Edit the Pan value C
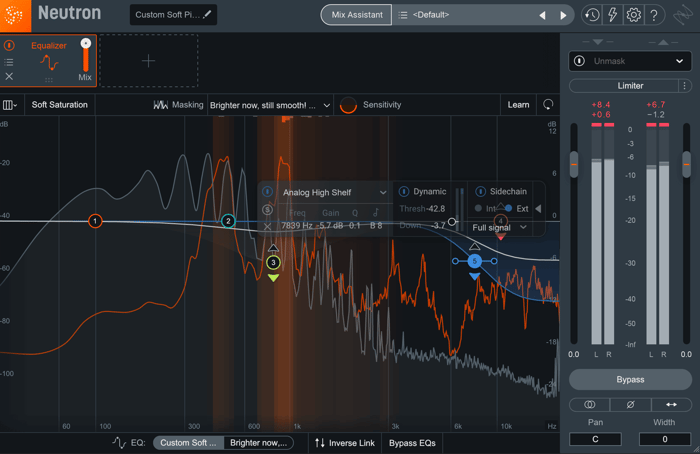The height and width of the screenshot is (454, 700). coord(595,439)
